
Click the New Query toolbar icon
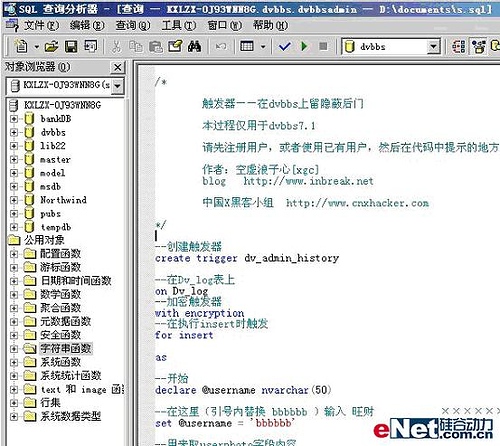pos(21,46)
